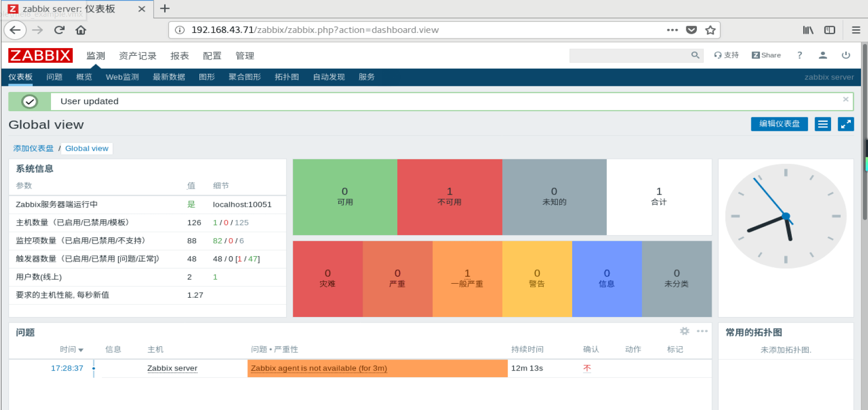
Task: Click the green checkmark status icon
Action: point(30,102)
